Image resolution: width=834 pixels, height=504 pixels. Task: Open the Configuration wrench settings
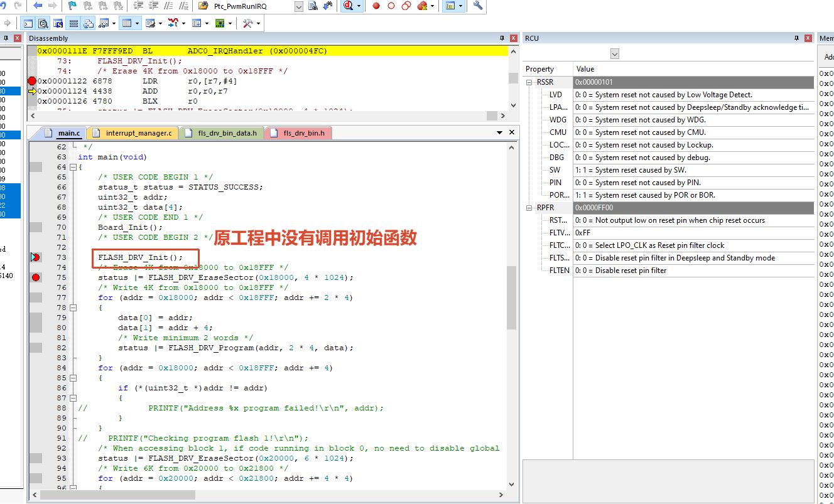(478, 6)
